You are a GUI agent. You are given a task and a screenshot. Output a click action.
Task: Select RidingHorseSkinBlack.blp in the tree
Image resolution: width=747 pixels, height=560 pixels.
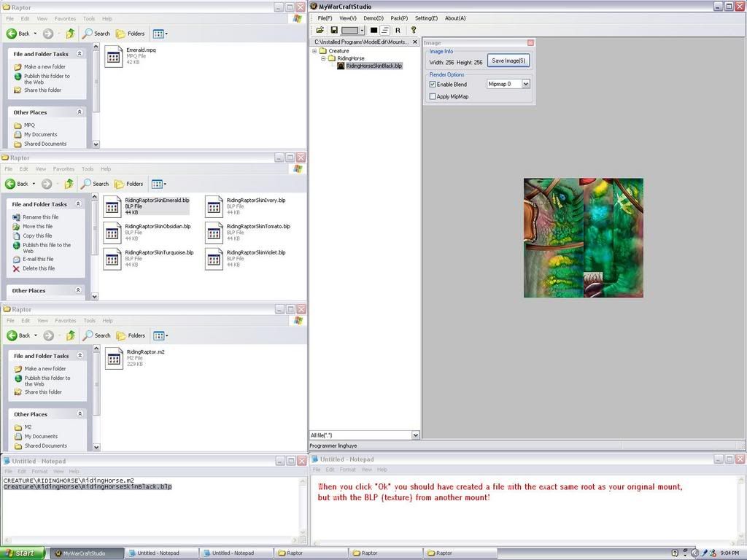(x=374, y=66)
